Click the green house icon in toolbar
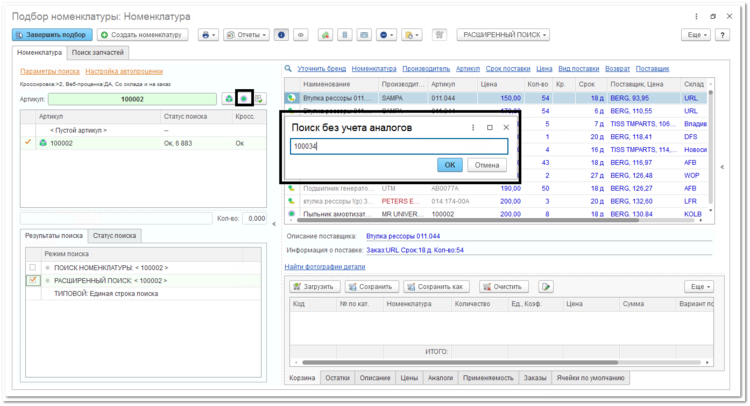The width and height of the screenshot is (750, 406). tap(325, 35)
